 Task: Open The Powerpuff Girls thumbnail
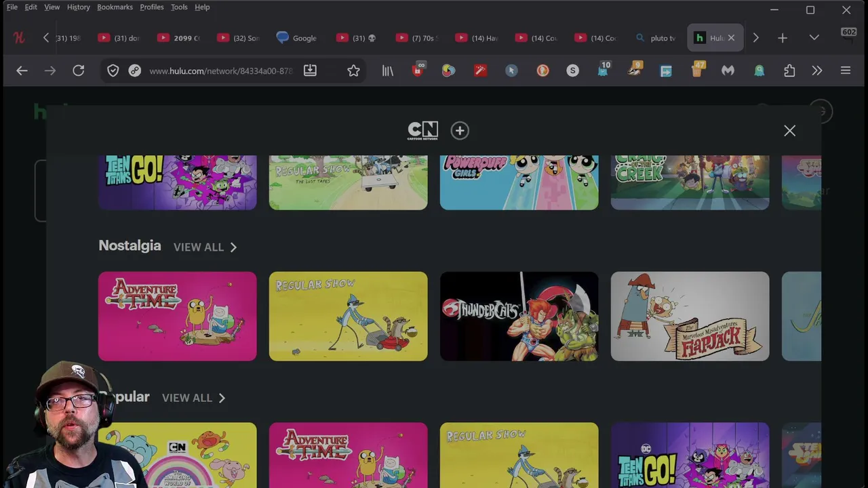pos(519,182)
